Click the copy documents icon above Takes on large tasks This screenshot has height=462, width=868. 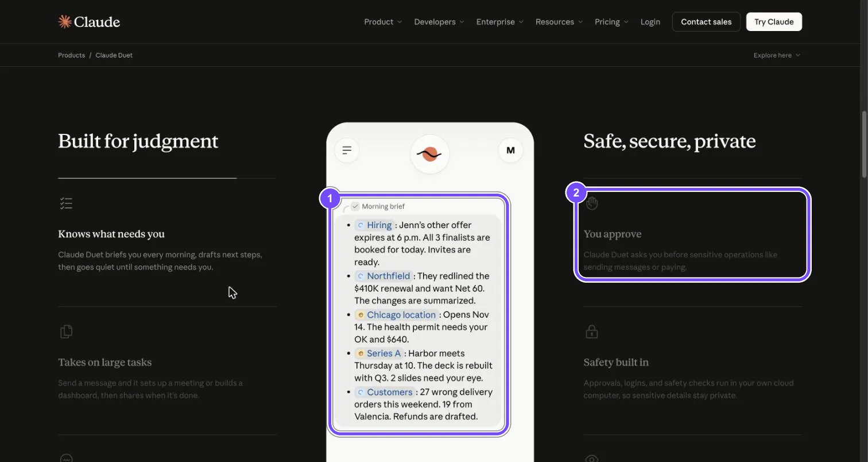click(66, 332)
